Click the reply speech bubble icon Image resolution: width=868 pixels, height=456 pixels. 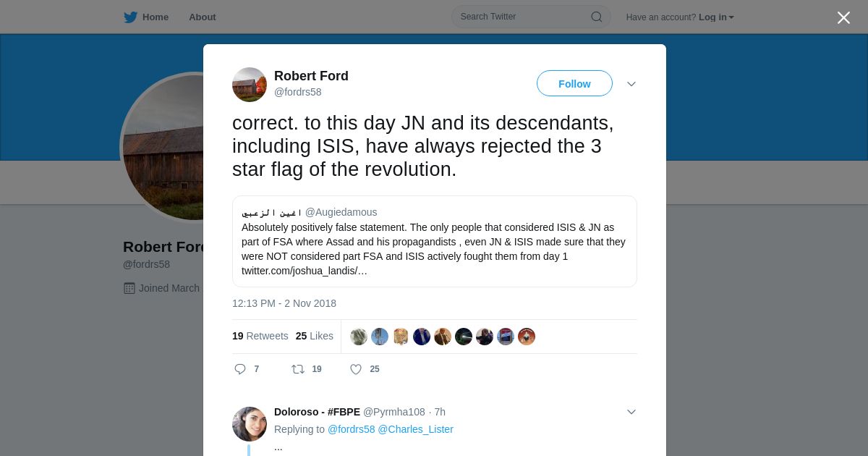240,369
